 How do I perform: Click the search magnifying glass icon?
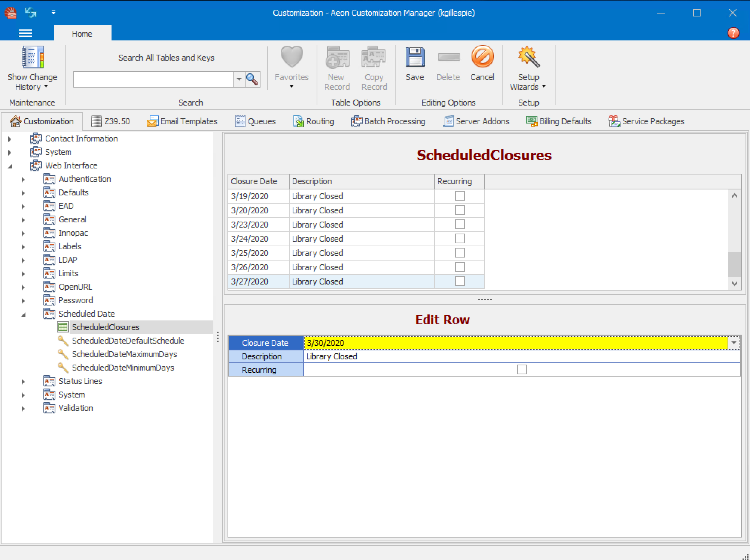pyautogui.click(x=252, y=79)
